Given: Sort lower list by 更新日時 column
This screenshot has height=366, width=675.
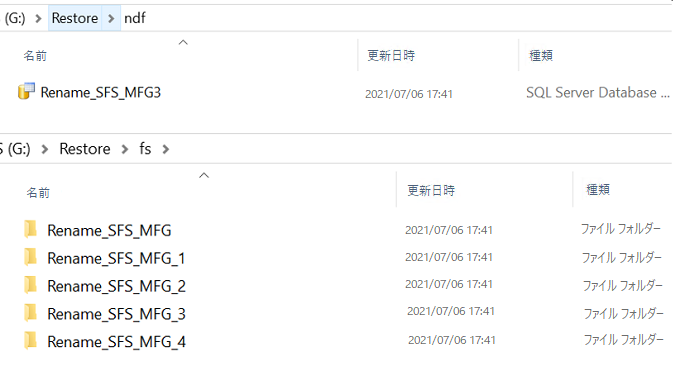Looking at the screenshot, I should point(431,190).
